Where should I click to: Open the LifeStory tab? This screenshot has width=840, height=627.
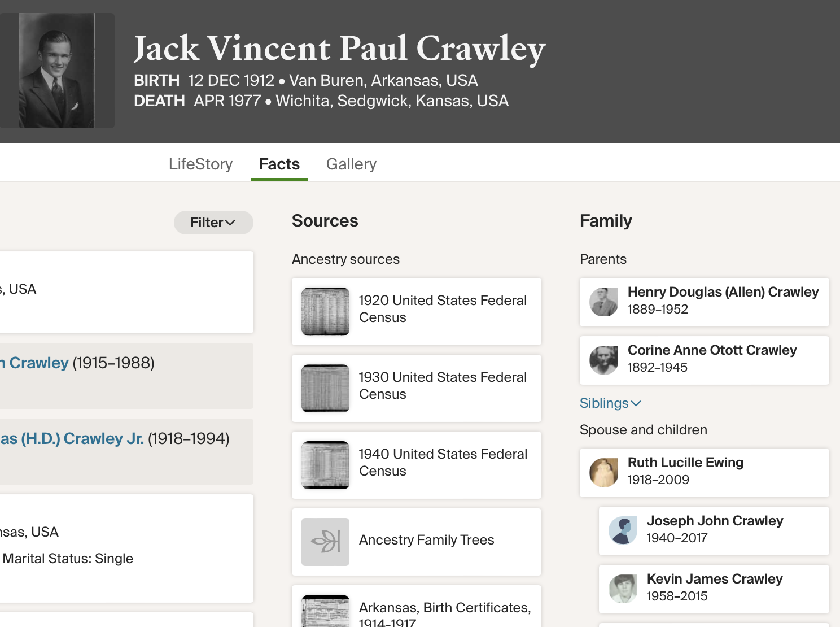[x=200, y=164]
